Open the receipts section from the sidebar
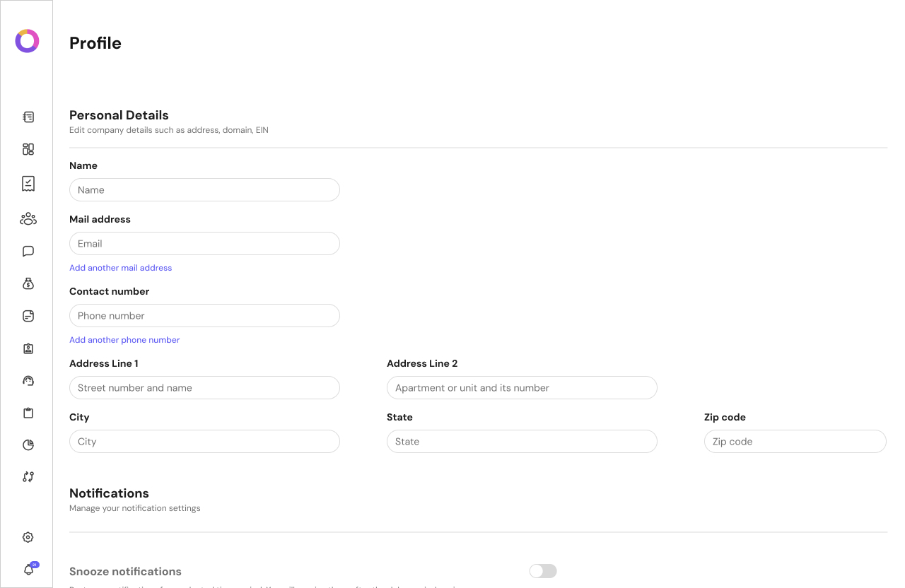Screen dimensions: 905x588 coord(28,183)
